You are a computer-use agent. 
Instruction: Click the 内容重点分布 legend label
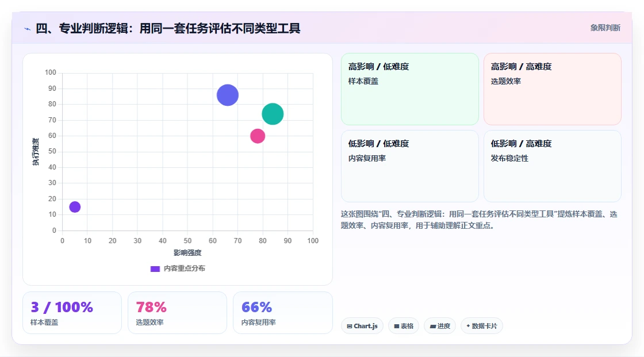185,268
